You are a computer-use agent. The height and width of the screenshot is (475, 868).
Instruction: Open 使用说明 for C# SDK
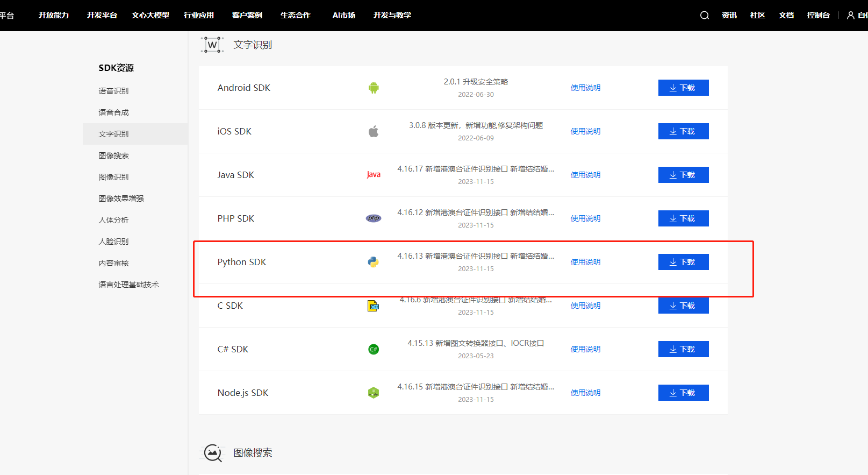click(585, 349)
